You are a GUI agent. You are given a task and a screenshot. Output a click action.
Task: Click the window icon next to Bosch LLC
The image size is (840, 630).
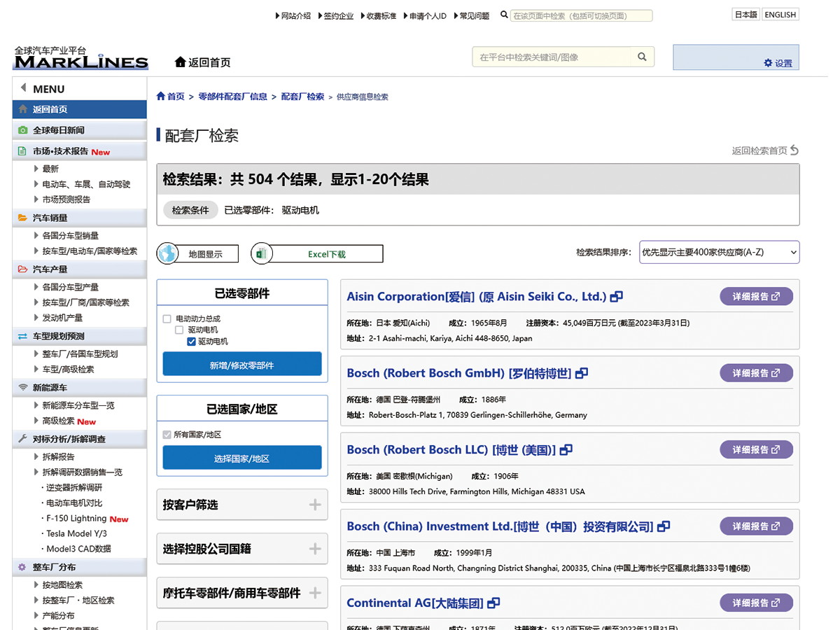click(x=566, y=450)
